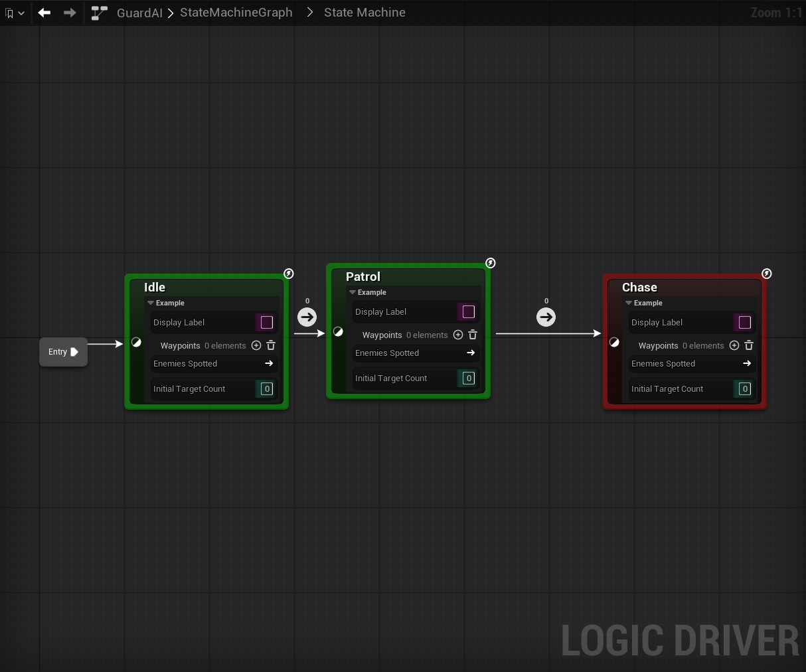Collapse the Example category in Patrol

point(353,292)
